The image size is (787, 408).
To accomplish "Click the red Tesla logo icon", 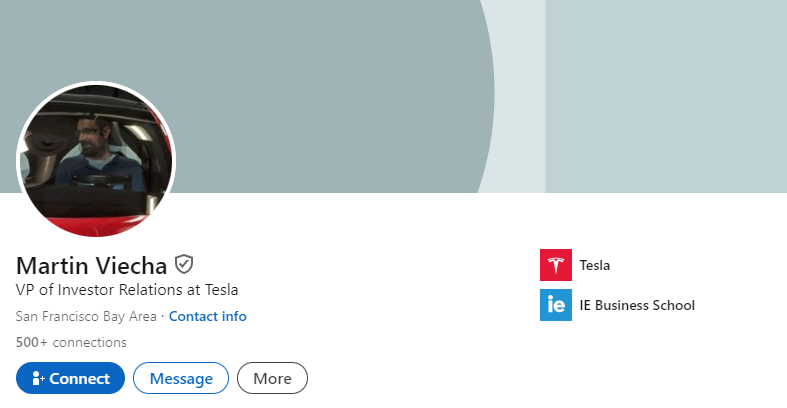I will click(555, 265).
